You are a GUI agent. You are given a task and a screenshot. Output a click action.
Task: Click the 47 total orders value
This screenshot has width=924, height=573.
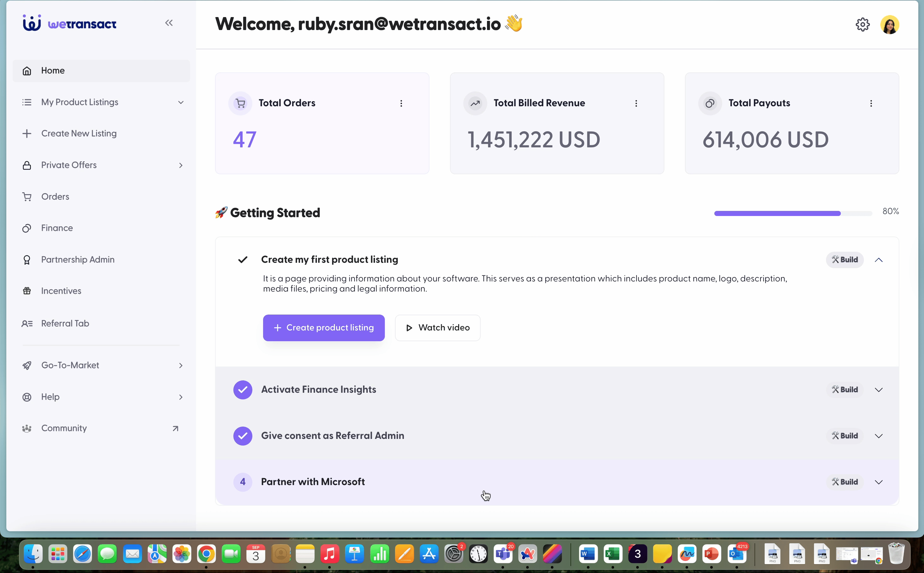point(245,140)
